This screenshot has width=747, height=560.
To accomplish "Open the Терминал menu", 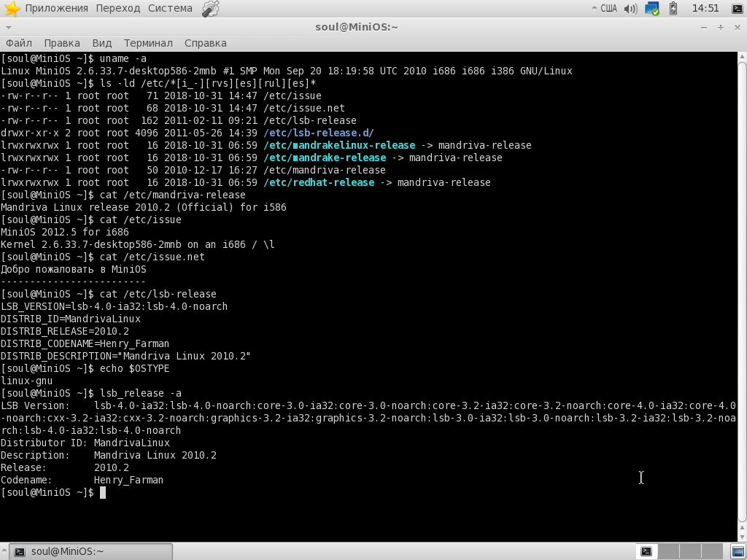I will point(148,43).
